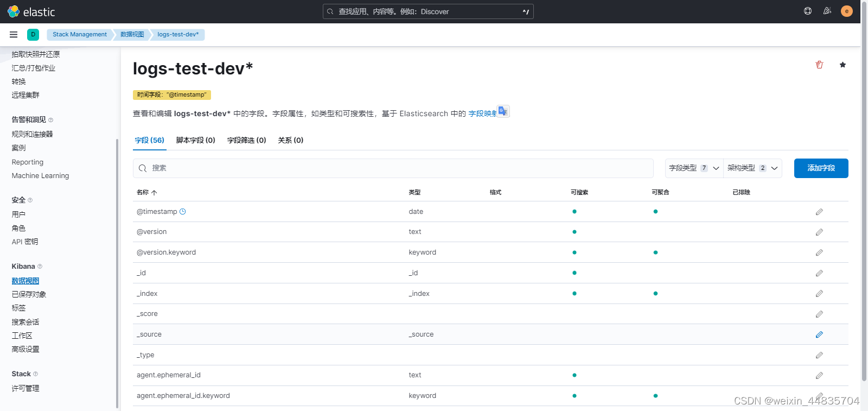
Task: Open the help menu icon in header
Action: point(808,11)
